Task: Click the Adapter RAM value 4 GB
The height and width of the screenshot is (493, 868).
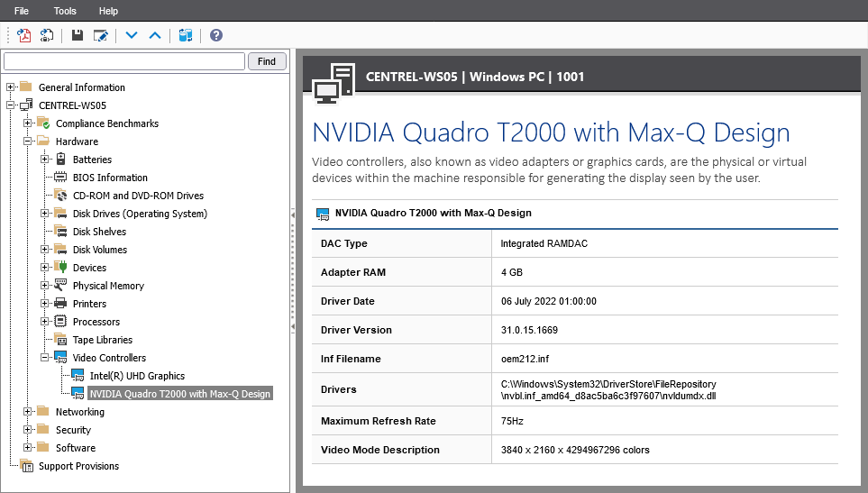Action: [511, 272]
